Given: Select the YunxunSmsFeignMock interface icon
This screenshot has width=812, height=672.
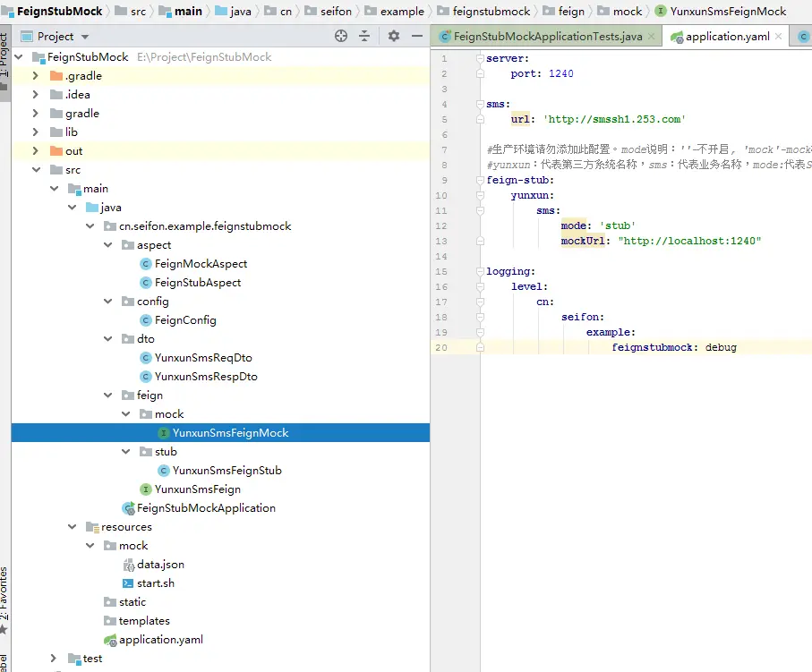Looking at the screenshot, I should [x=164, y=433].
